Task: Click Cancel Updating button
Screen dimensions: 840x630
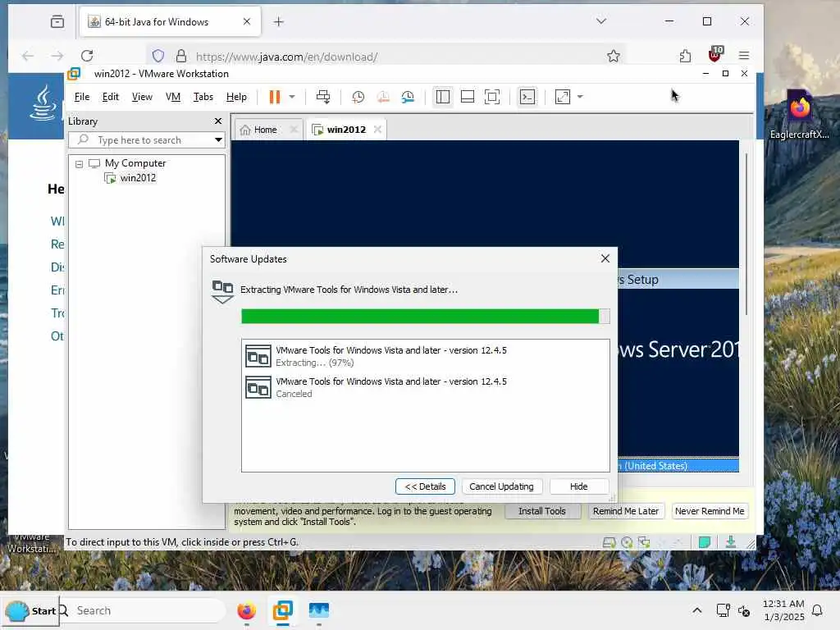Action: [501, 486]
